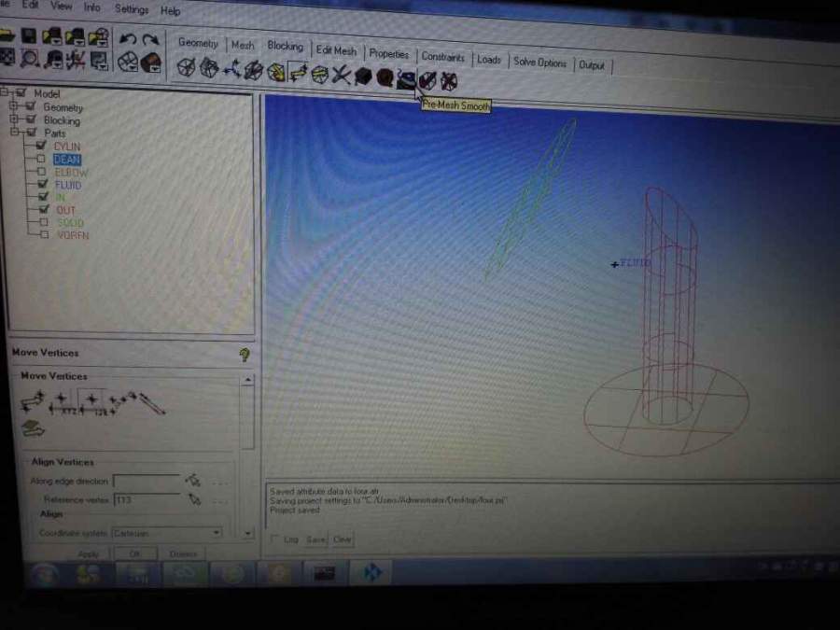
Task: Collapse the Model root node
Action: [x=5, y=92]
